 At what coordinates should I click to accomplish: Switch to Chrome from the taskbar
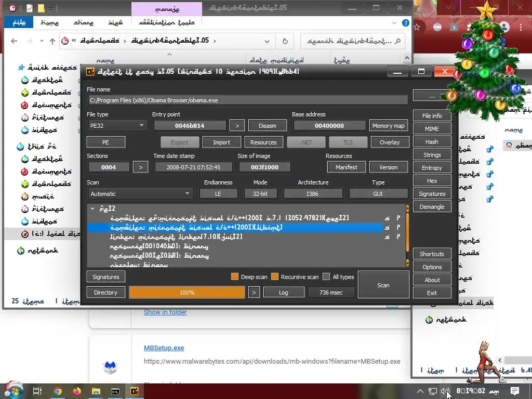pos(58,391)
